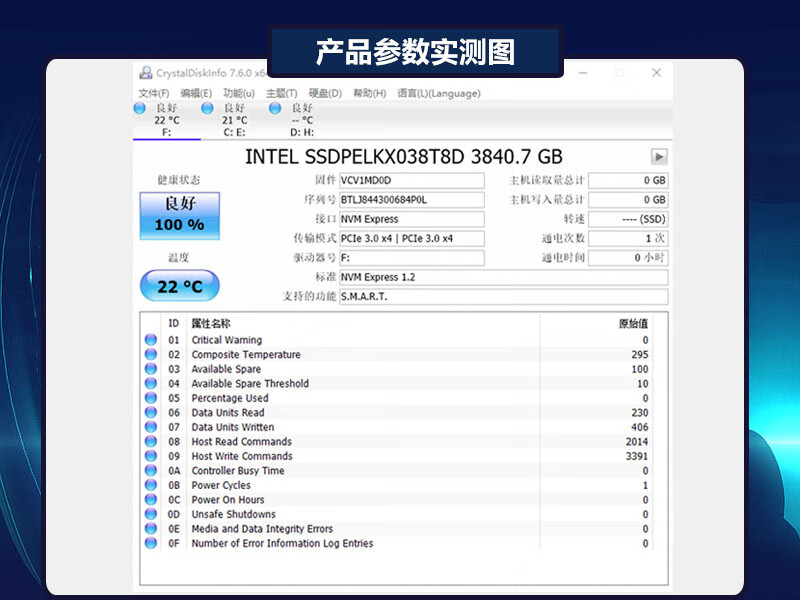800x600 pixels.
Task: Click the status icon for Power On Hours
Action: pyautogui.click(x=151, y=499)
